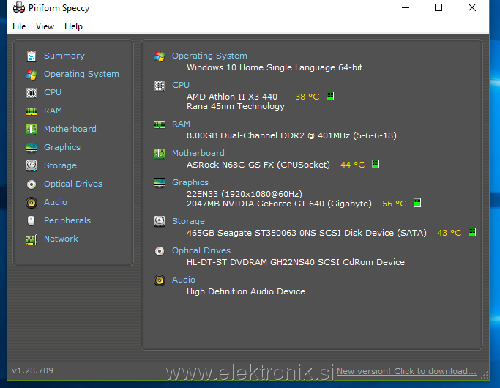Open the Peripherals sidebar item
The height and width of the screenshot is (388, 500).
pos(67,220)
